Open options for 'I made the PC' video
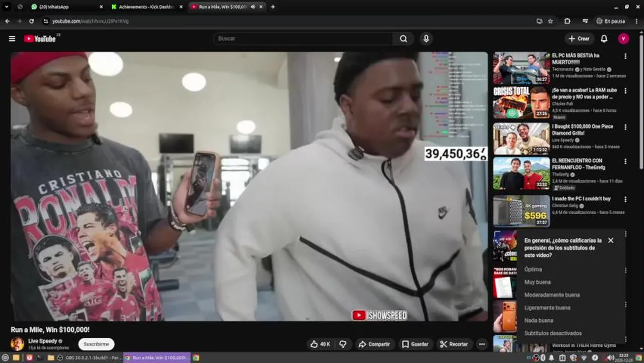Image resolution: width=644 pixels, height=363 pixels. point(625,199)
